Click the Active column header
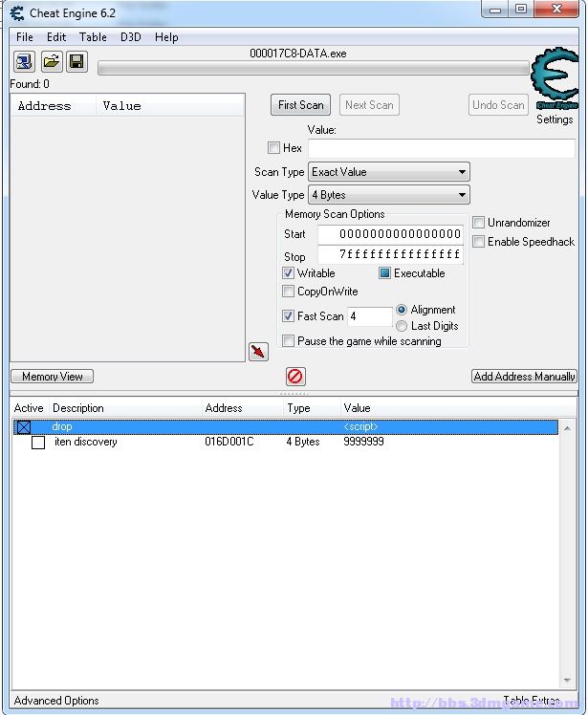The image size is (588, 715). coord(29,408)
